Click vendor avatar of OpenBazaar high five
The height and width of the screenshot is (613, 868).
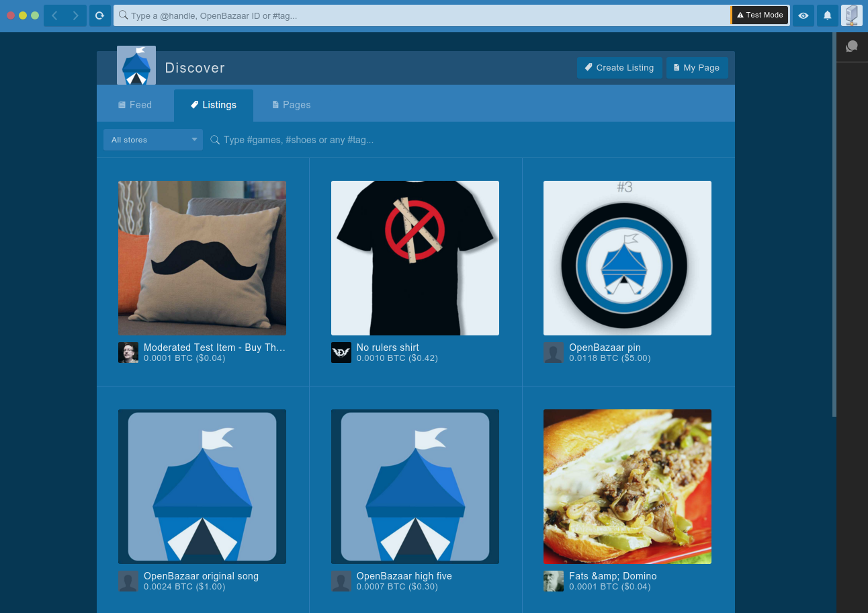(x=341, y=581)
